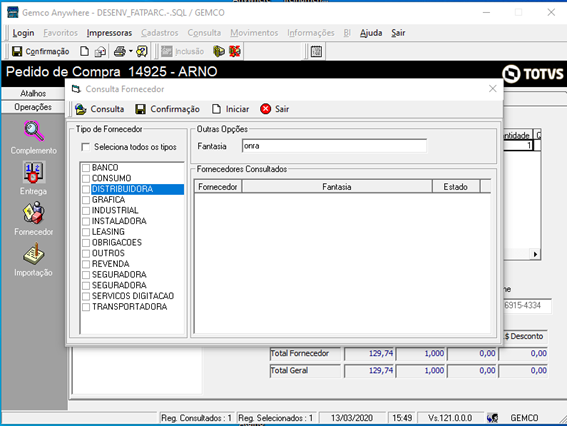Check Seleciona todos os tipos
Screen dimensions: 567x426
(86, 147)
